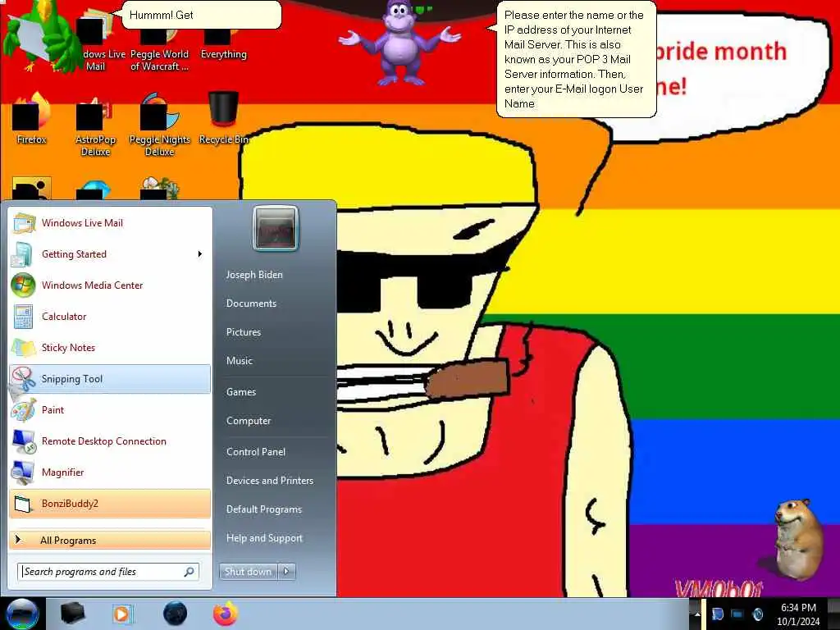Click the Paint palette icon
The image size is (840, 630).
pyautogui.click(x=24, y=410)
